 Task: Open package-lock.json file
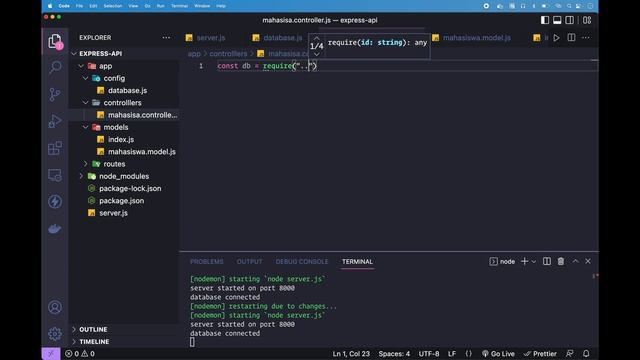tap(130, 188)
